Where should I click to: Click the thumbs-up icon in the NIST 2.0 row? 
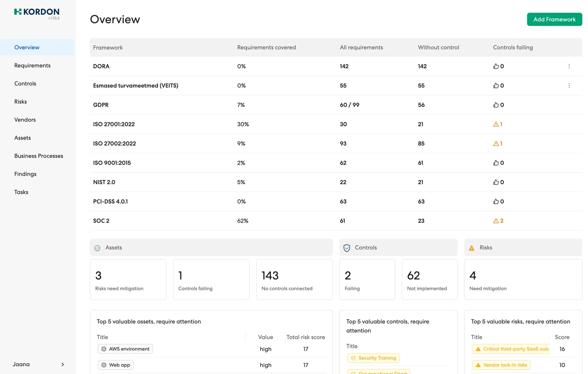click(x=496, y=182)
